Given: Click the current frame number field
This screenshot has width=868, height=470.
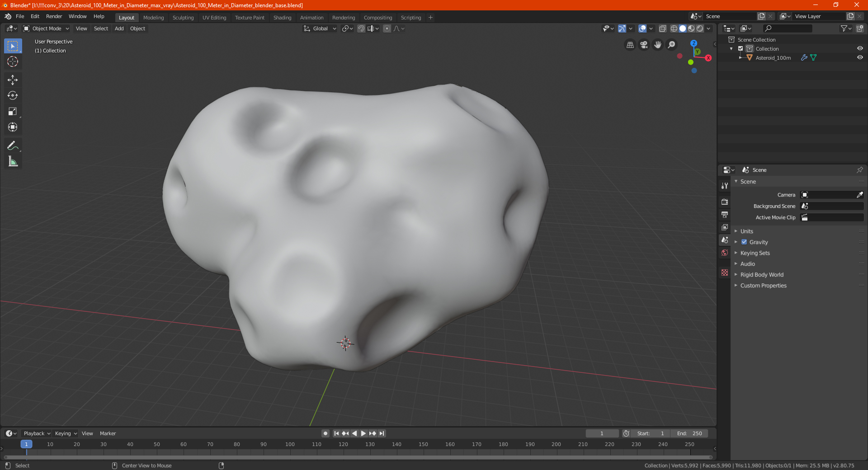Looking at the screenshot, I should (x=602, y=433).
